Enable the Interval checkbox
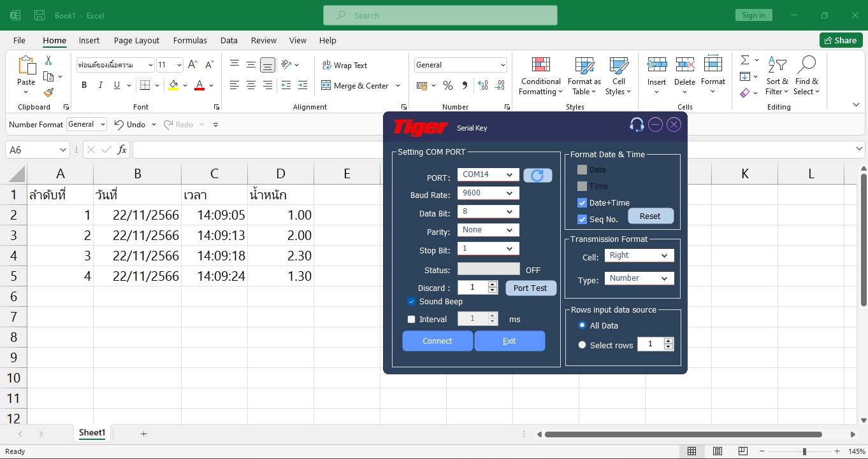868x459 pixels. pyautogui.click(x=411, y=320)
